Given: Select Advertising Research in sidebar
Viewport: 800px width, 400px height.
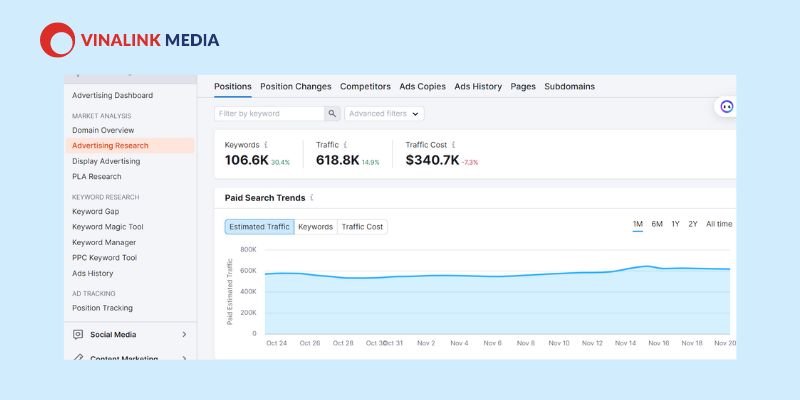Looking at the screenshot, I should [x=130, y=145].
